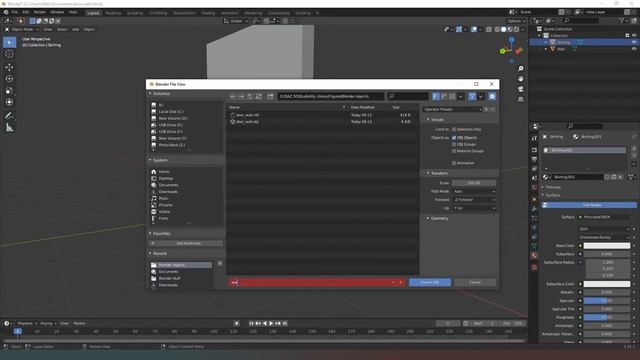Viewport: 640px width, 360px height.
Task: Open the Edit menu
Action: pyautogui.click(x=26, y=12)
